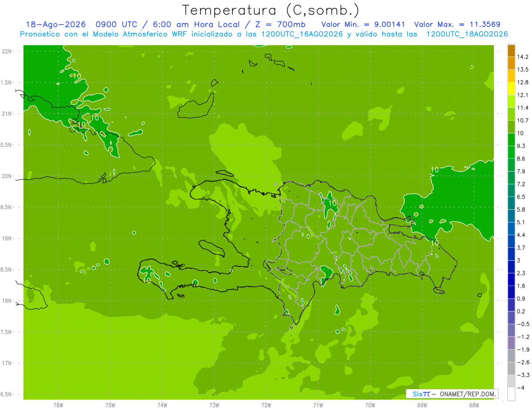Click the "70W" longitude axis label

tap(370, 405)
